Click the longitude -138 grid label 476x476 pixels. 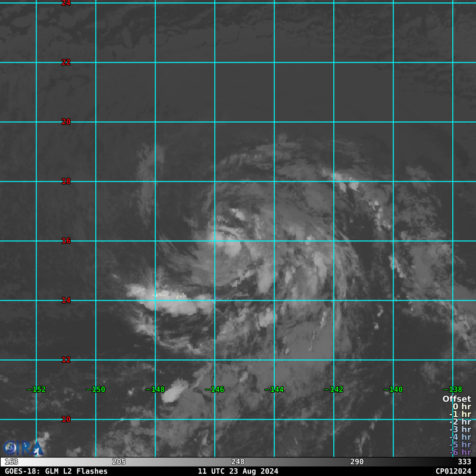coord(453,390)
